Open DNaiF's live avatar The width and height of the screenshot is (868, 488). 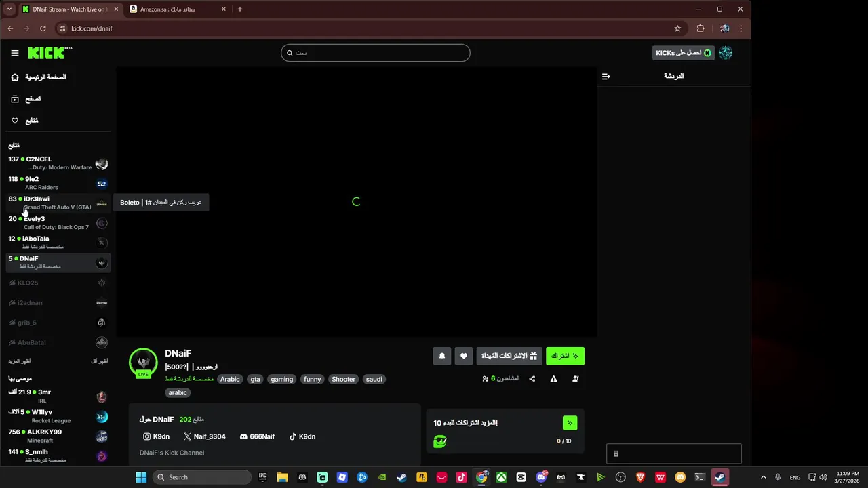pyautogui.click(x=143, y=363)
